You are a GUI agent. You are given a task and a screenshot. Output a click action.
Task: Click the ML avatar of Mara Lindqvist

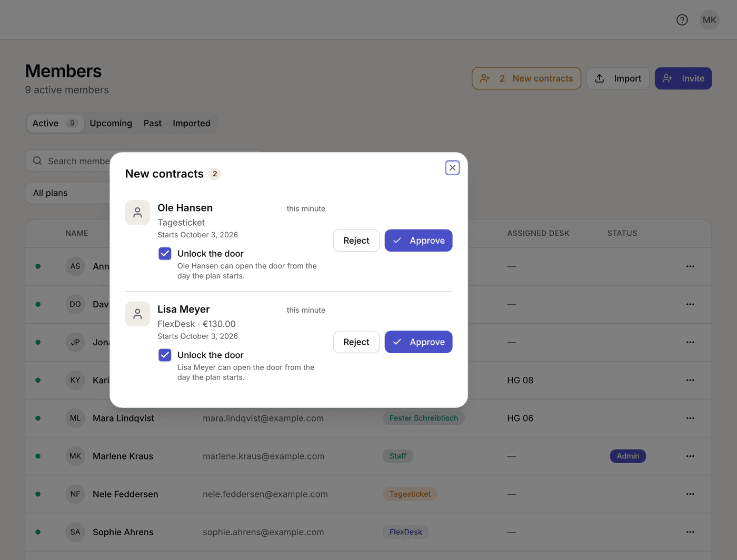click(x=75, y=418)
